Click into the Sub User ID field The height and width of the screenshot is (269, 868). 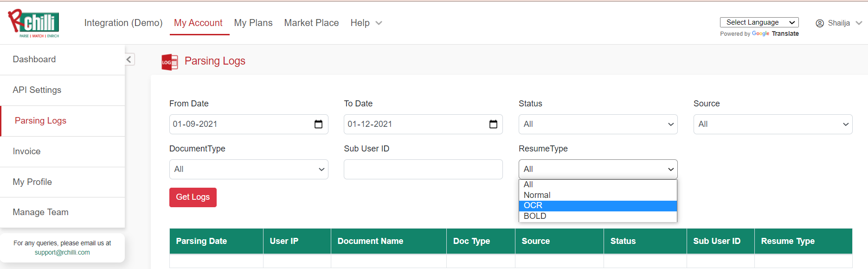[423, 169]
